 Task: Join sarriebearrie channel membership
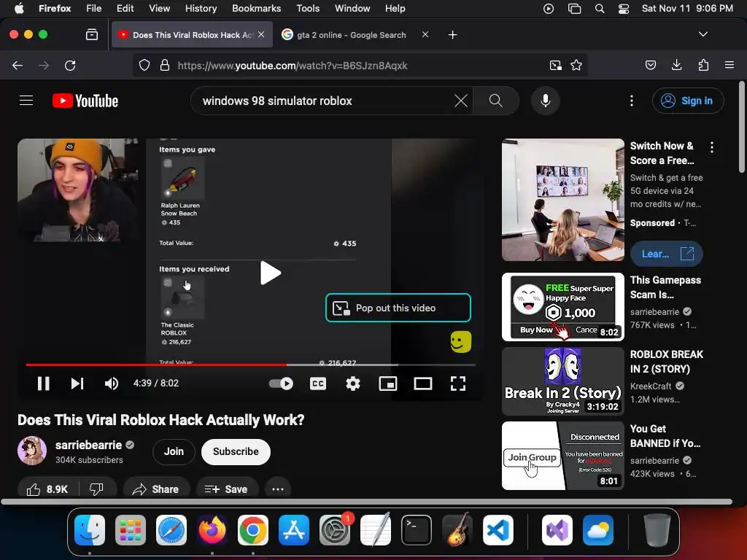[174, 451]
